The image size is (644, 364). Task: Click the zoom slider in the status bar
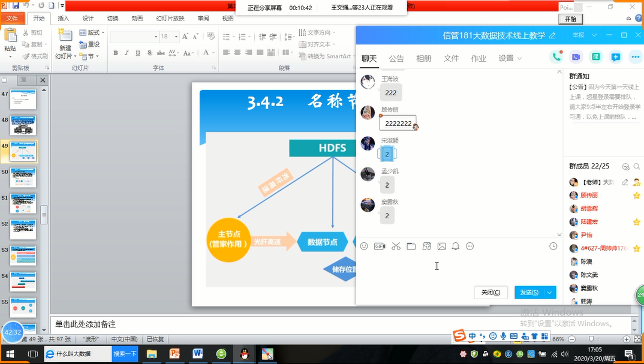(591, 339)
